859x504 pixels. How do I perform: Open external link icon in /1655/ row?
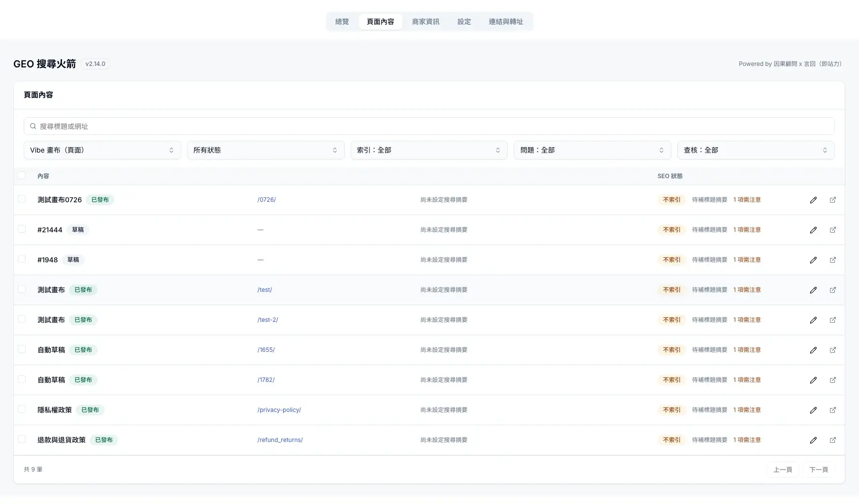832,350
